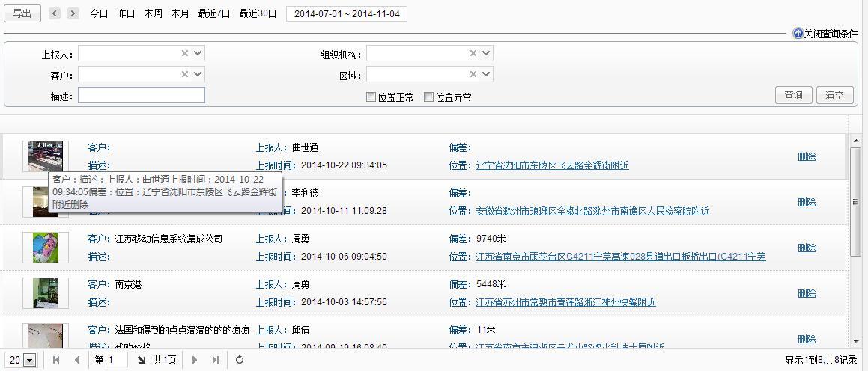Viewport: 868px width, 371px height.
Task: Open location link 江苏省南京市雨花台区G4211宁芜高速
Action: [x=621, y=257]
